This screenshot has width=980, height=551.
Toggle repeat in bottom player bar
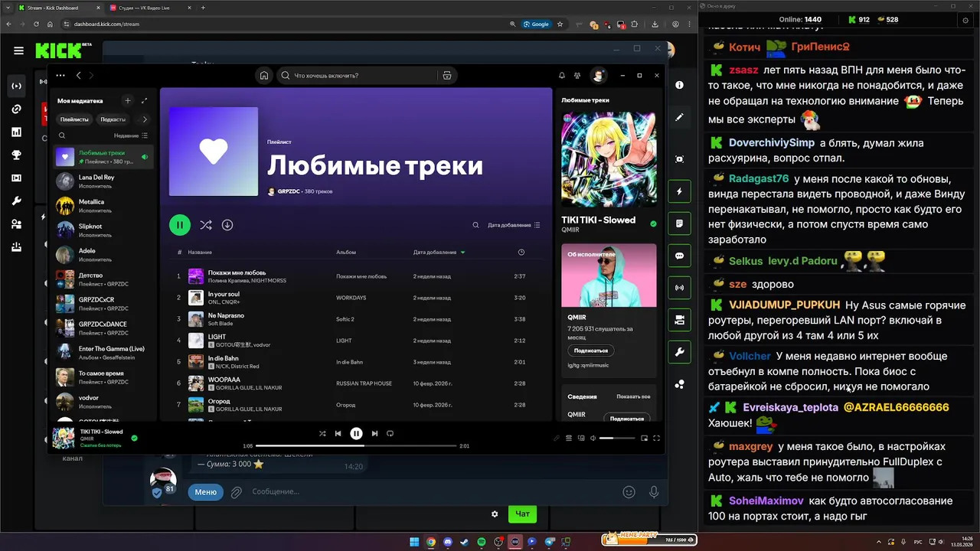(x=390, y=433)
